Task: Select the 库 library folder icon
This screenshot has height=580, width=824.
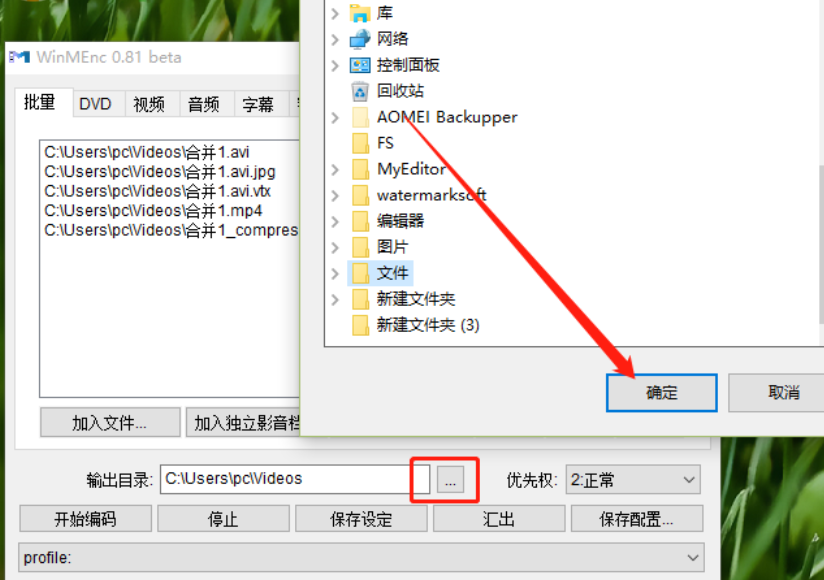Action: tap(360, 13)
